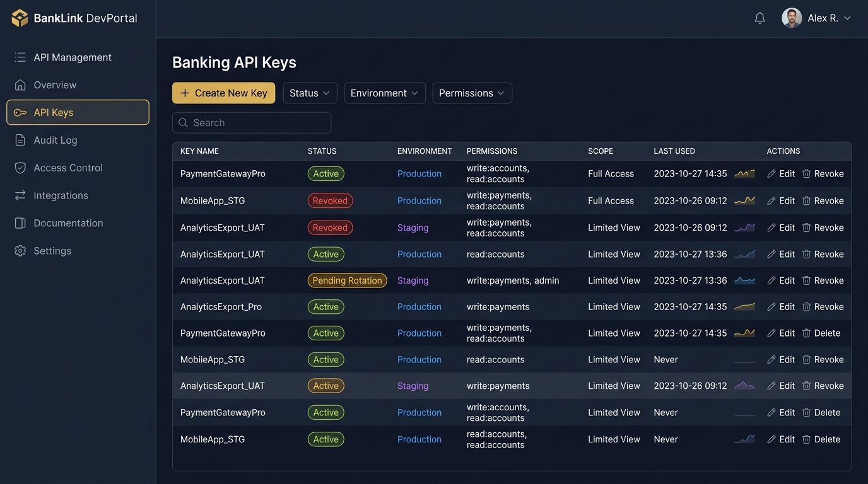The image size is (868, 484).
Task: Click the KEY NAME column header
Action: coord(199,151)
